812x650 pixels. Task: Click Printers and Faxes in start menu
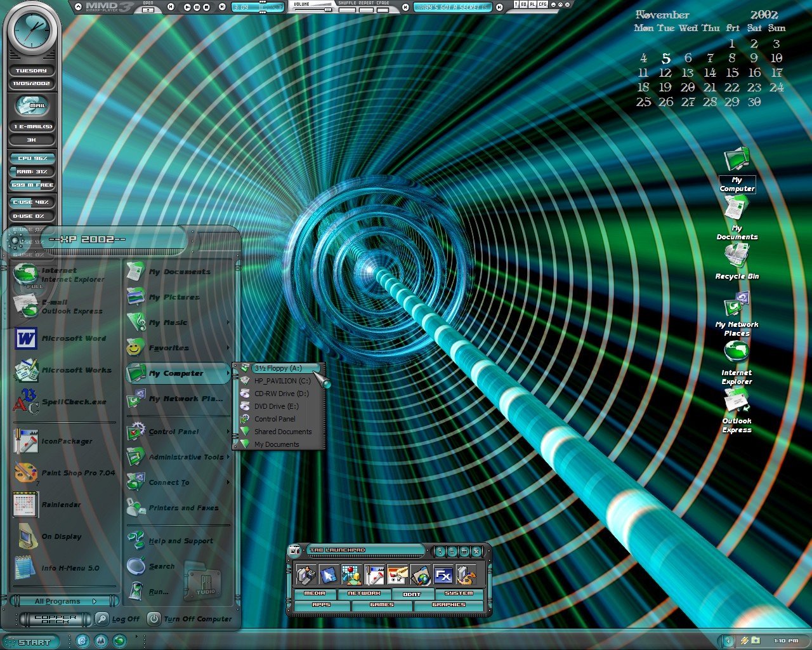click(178, 508)
